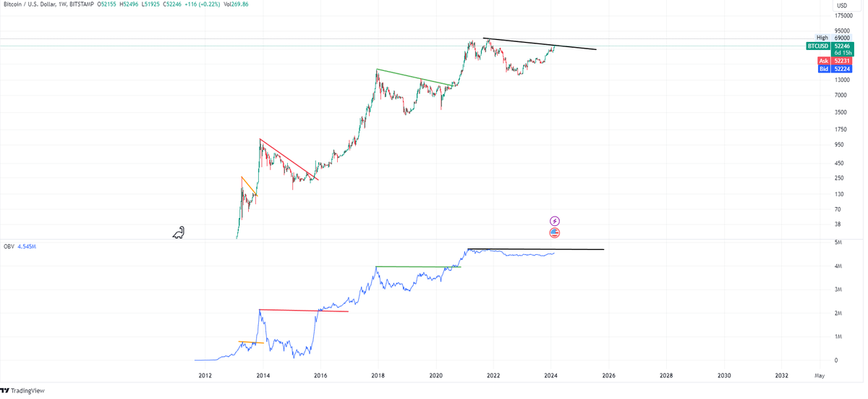Click the 2026 label on the time axis

[608, 376]
